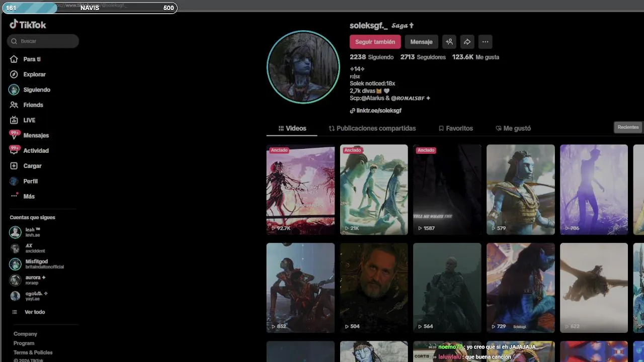This screenshot has width=644, height=362.
Task: Open video with 504 views
Action: pos(374,288)
